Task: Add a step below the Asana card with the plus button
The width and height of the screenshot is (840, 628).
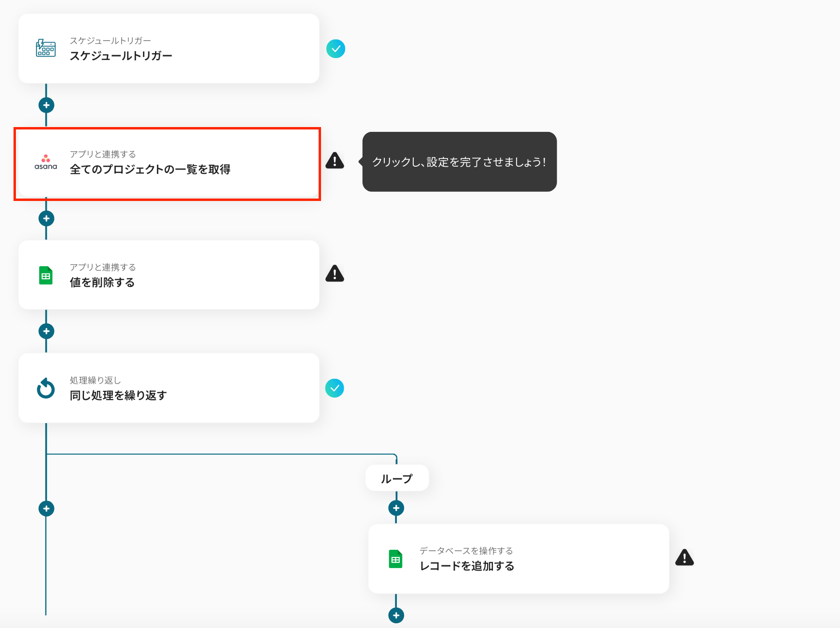Action: [46, 218]
